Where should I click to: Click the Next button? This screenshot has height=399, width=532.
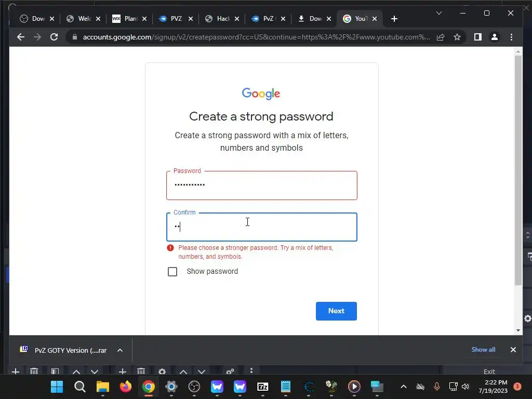pos(336,311)
